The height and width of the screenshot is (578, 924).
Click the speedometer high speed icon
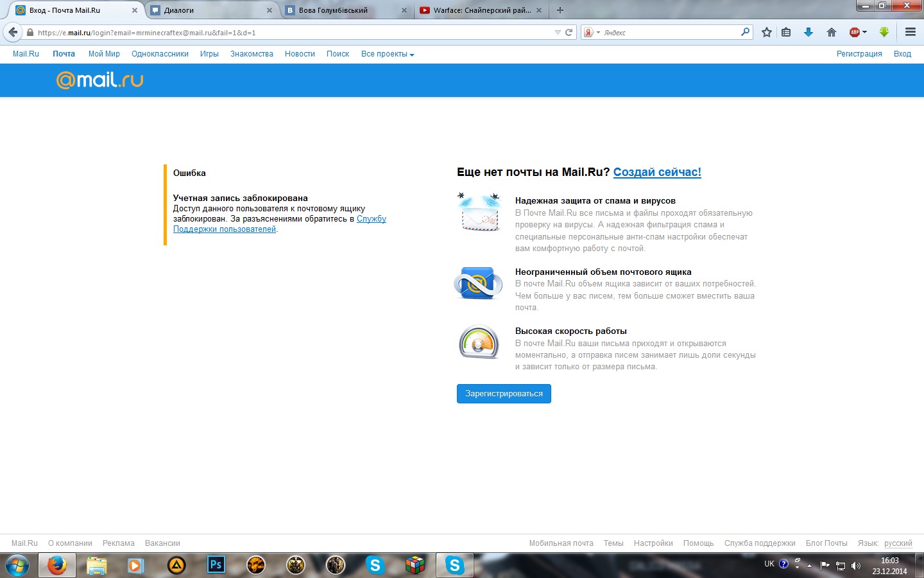(x=479, y=342)
